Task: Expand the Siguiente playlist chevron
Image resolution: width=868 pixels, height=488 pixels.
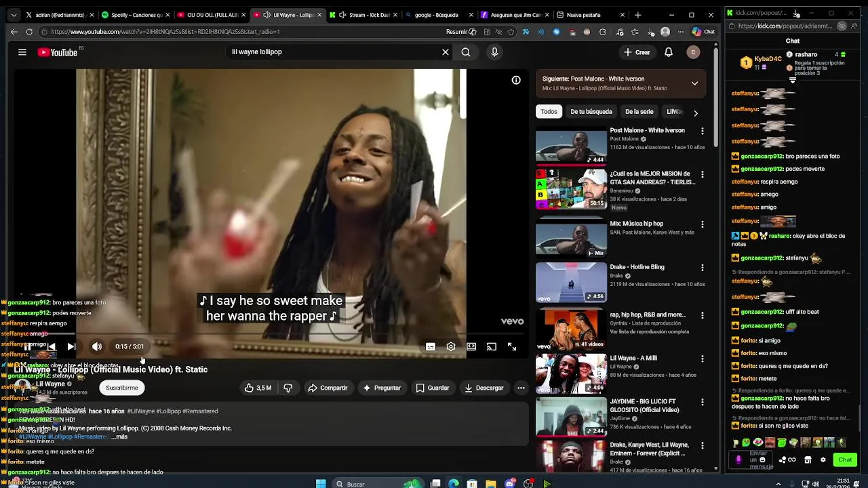Action: coord(694,83)
